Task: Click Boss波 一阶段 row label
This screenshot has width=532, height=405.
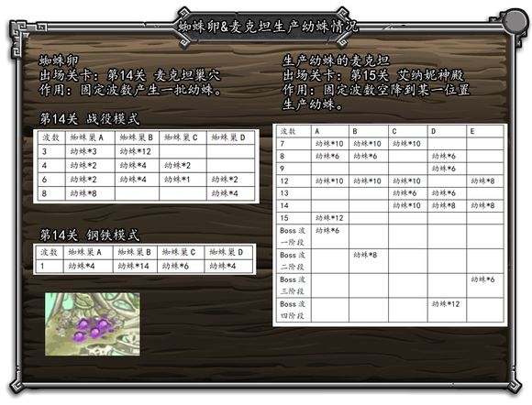Action: pos(293,236)
